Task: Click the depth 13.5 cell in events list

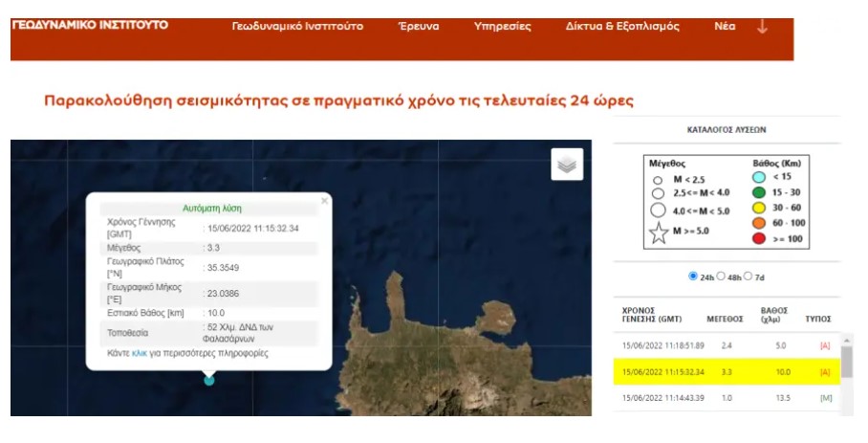Action: (783, 398)
